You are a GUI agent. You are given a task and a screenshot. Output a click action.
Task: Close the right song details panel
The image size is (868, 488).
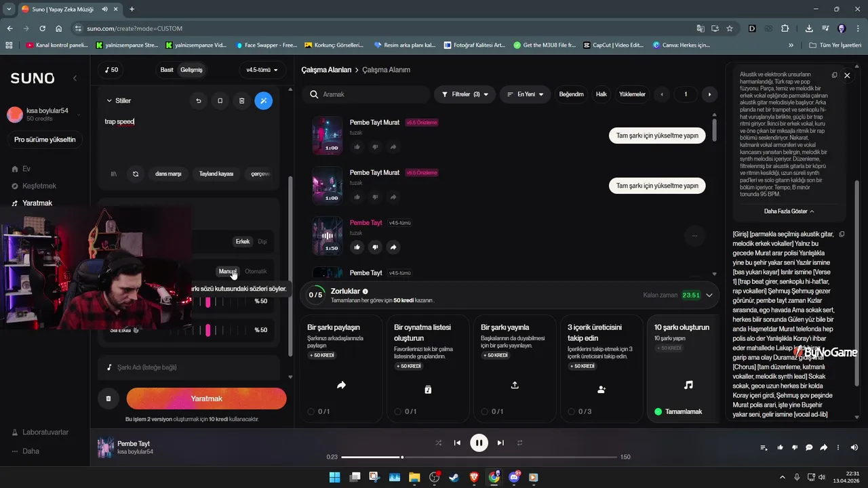(847, 75)
